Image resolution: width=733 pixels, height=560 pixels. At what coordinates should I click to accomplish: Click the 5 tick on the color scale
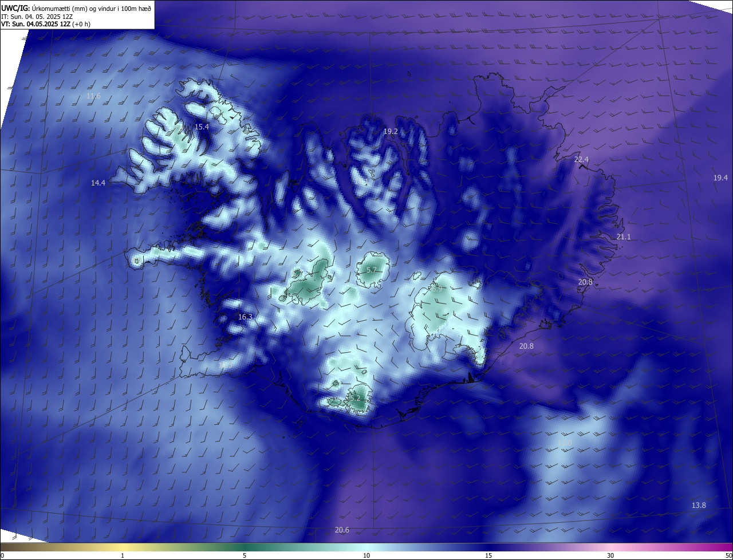pyautogui.click(x=245, y=556)
